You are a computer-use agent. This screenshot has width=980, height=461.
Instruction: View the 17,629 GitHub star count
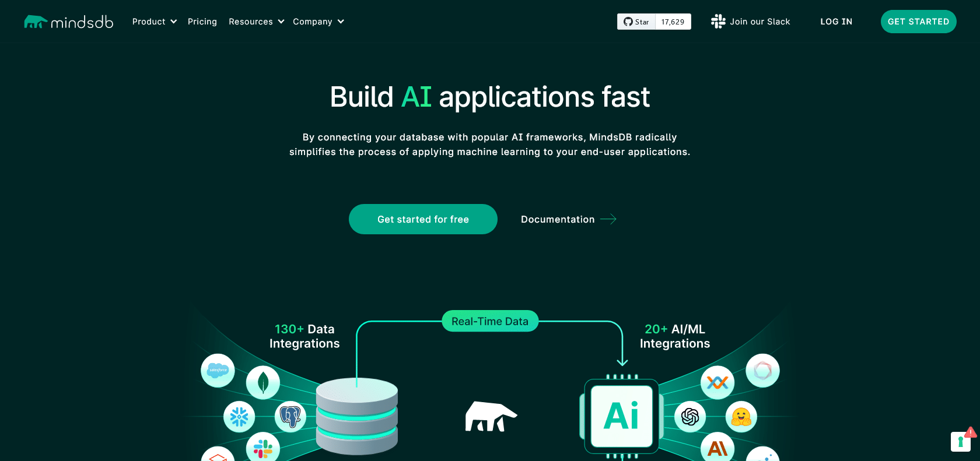pyautogui.click(x=673, y=22)
